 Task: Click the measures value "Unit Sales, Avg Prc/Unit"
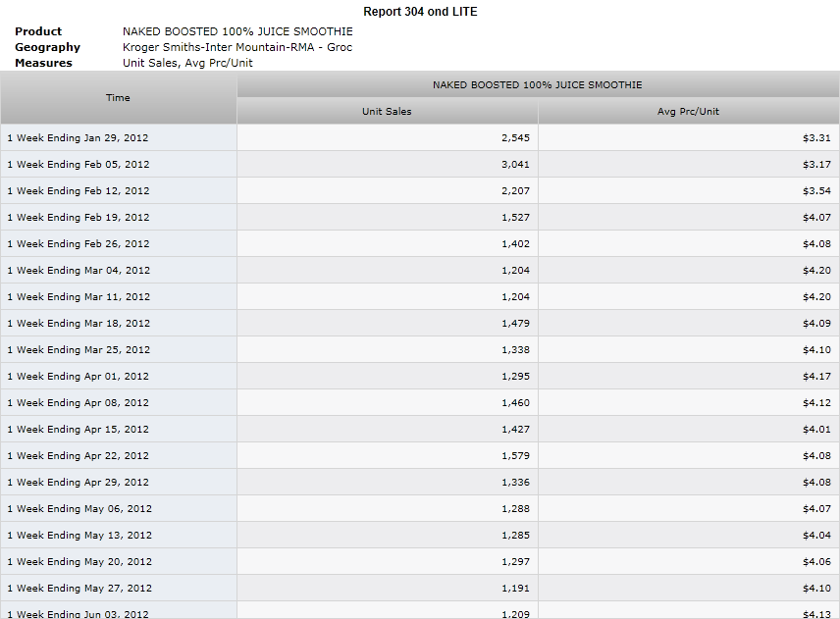pyautogui.click(x=187, y=63)
